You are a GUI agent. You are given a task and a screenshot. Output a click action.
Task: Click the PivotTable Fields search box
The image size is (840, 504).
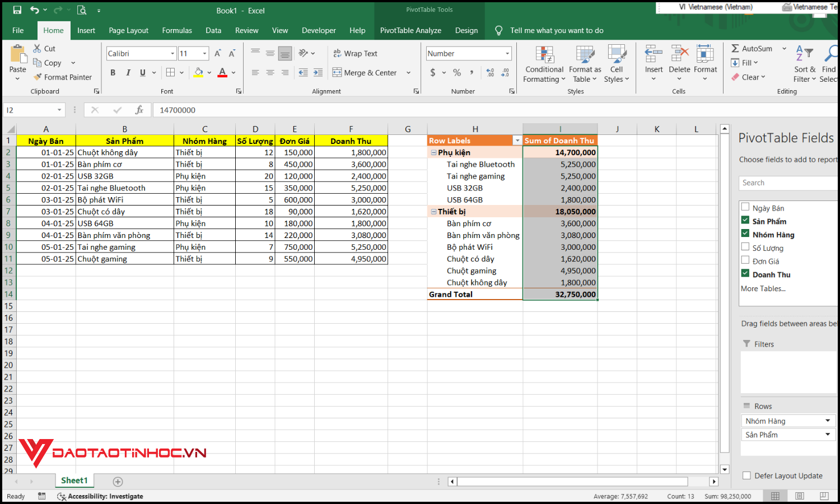(x=790, y=182)
